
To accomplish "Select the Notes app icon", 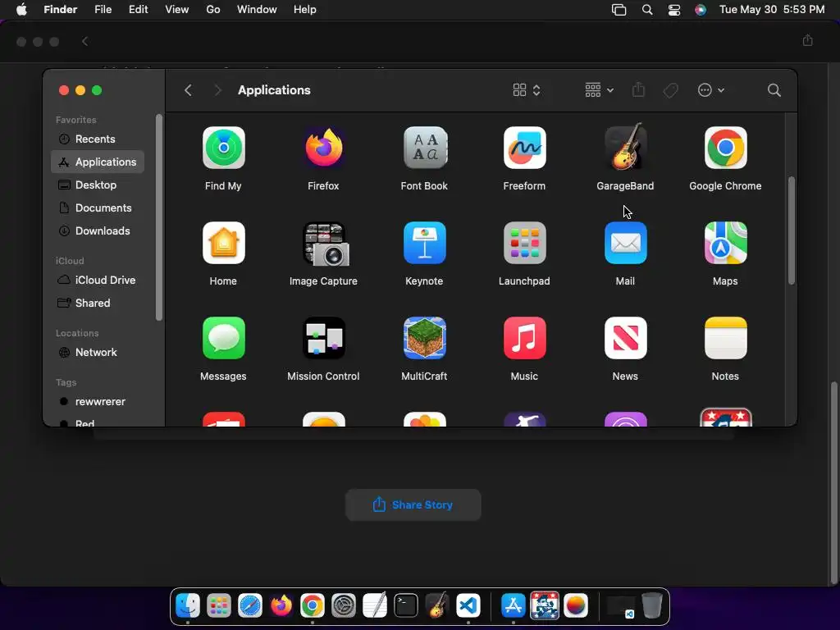I will click(725, 338).
